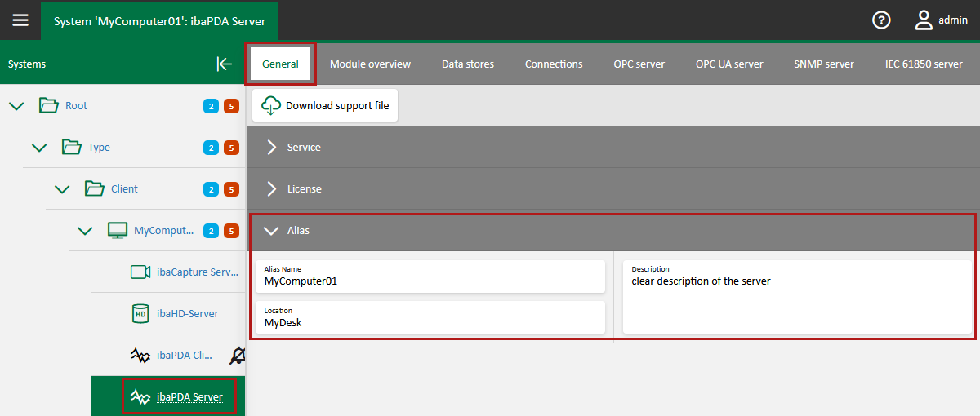Click the Location input field
980x416 pixels.
[x=430, y=317]
